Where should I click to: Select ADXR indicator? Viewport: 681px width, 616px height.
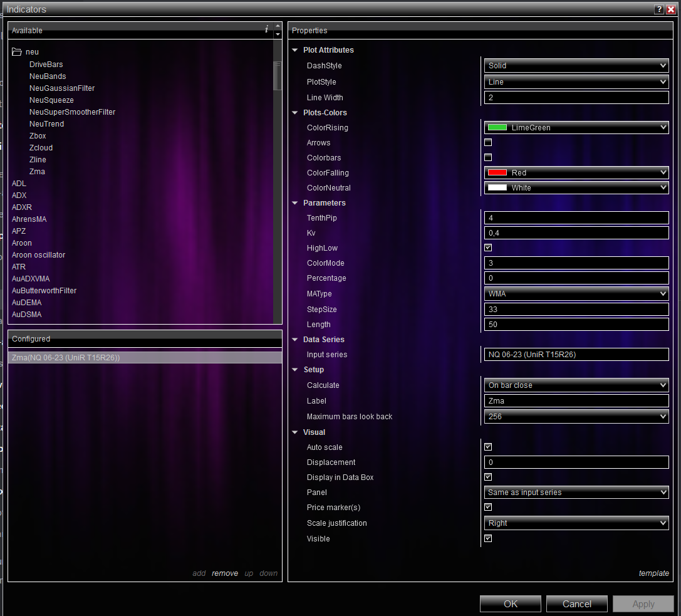(x=22, y=207)
